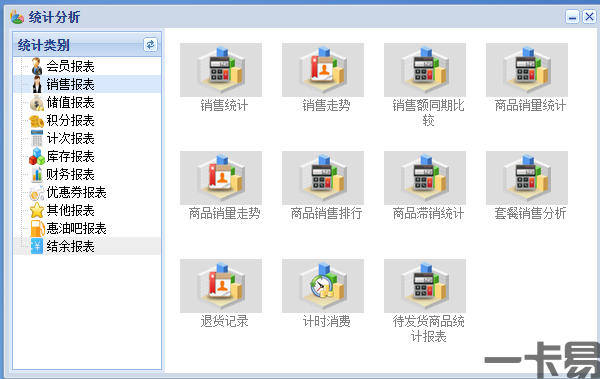Click the 销售走势 text label
Screen dimensions: 600x379
pos(326,105)
